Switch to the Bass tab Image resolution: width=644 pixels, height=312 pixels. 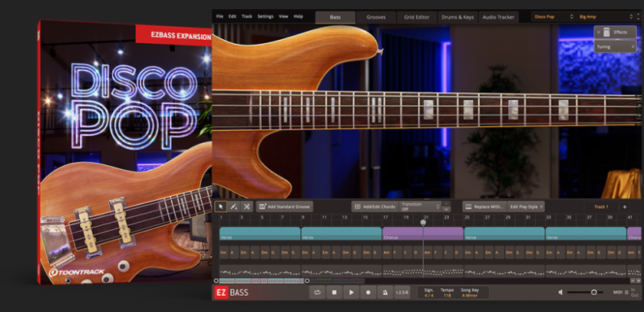pyautogui.click(x=335, y=17)
